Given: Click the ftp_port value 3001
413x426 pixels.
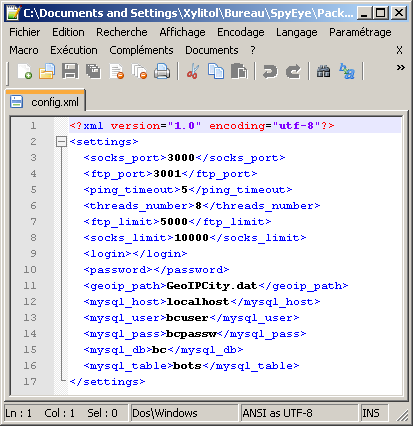Looking at the screenshot, I should tap(167, 174).
